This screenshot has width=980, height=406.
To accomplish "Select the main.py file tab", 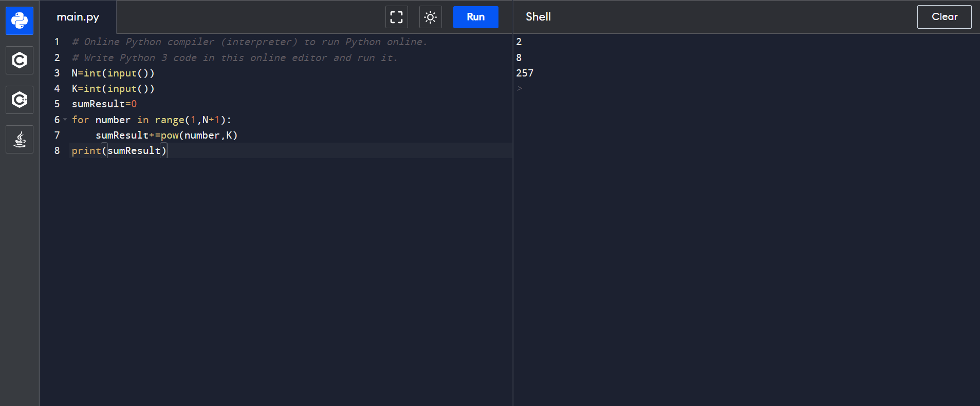I will click(78, 17).
